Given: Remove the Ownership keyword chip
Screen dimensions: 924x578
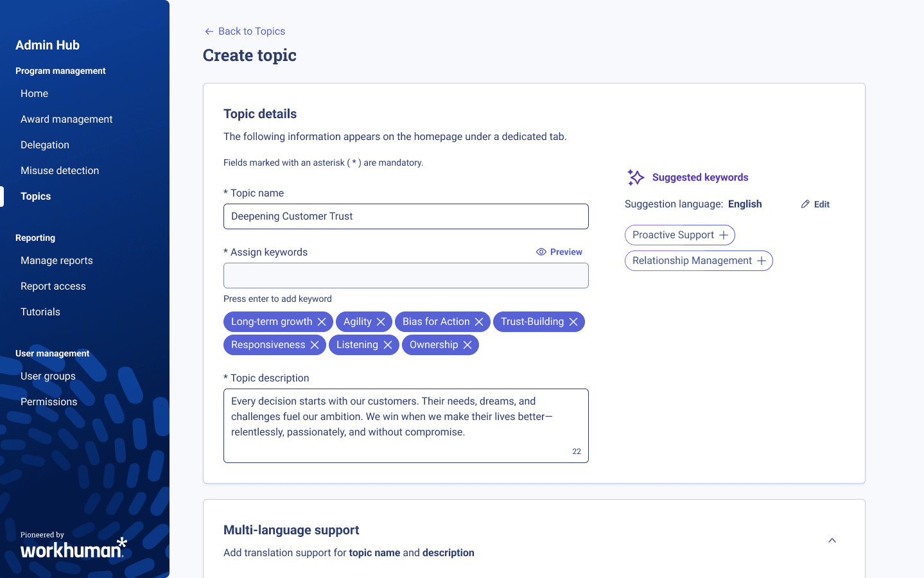Looking at the screenshot, I should click(467, 345).
